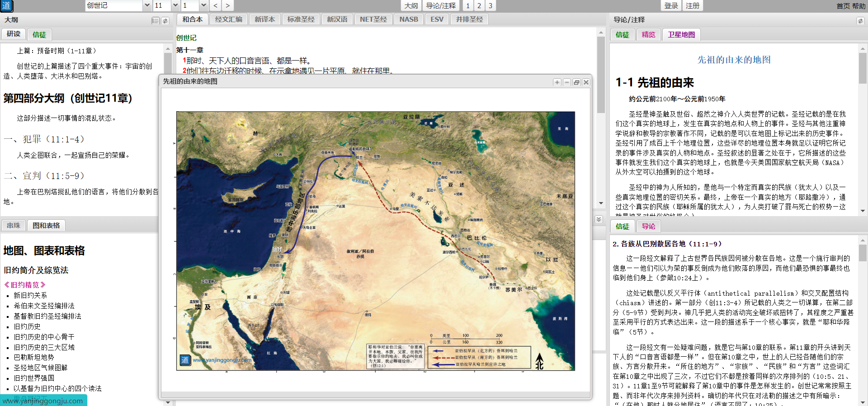Click the 先祖的由来的地图 heading link
The width and height of the screenshot is (868, 406).
click(734, 60)
